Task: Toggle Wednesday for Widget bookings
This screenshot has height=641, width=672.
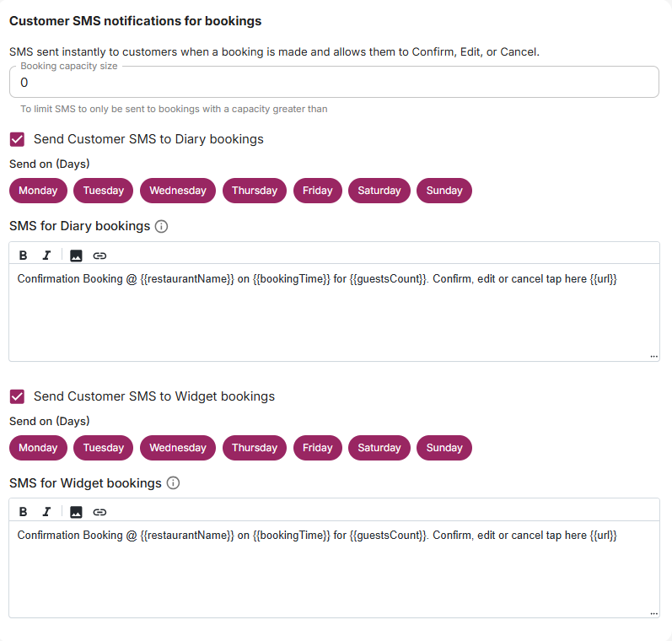Action: pos(178,448)
